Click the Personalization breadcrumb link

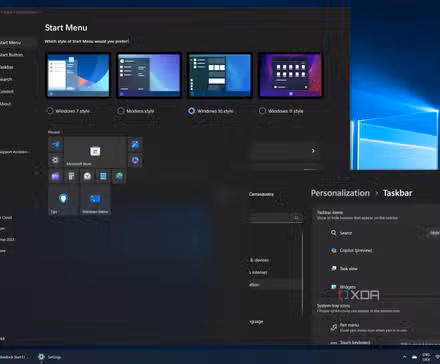(340, 193)
